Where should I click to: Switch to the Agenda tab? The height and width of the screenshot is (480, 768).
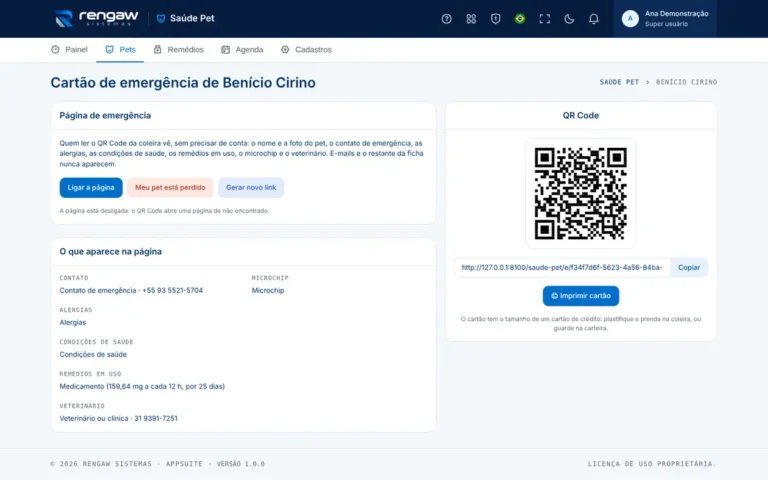(x=242, y=49)
